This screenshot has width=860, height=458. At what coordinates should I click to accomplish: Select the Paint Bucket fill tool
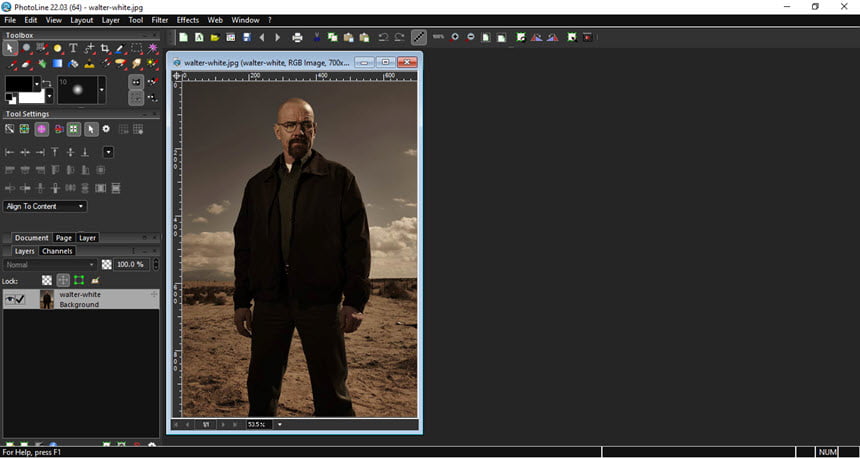[x=73, y=64]
